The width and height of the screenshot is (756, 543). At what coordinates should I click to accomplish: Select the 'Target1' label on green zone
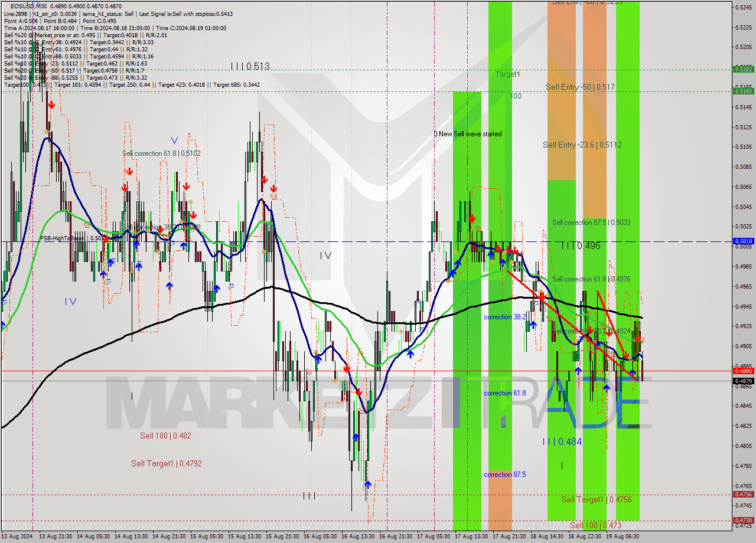point(507,74)
